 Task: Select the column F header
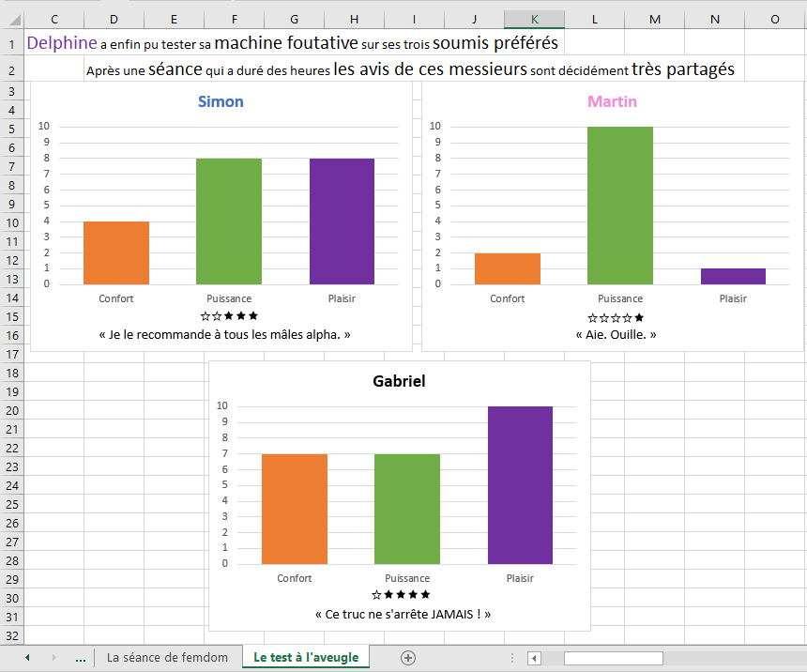coord(234,20)
